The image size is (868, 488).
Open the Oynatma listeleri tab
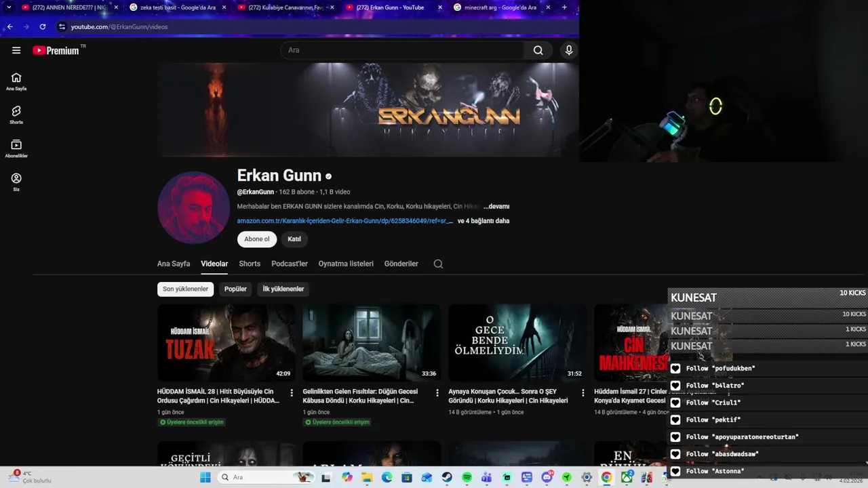click(x=346, y=264)
